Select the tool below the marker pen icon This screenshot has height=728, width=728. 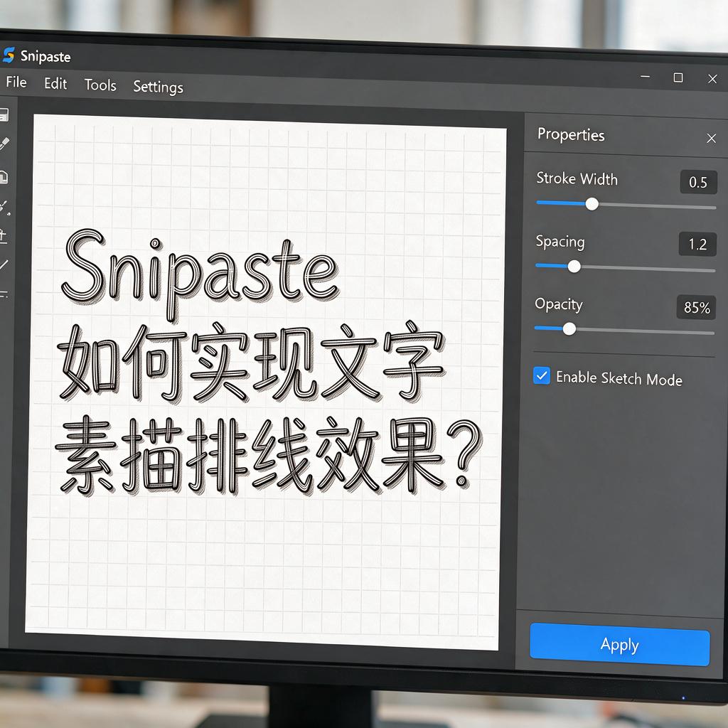click(4, 177)
